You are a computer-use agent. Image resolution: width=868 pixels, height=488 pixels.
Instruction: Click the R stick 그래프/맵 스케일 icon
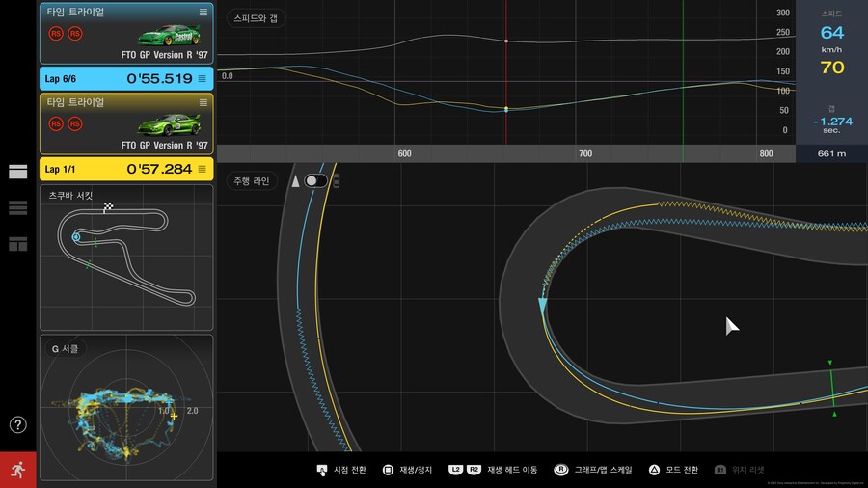559,470
